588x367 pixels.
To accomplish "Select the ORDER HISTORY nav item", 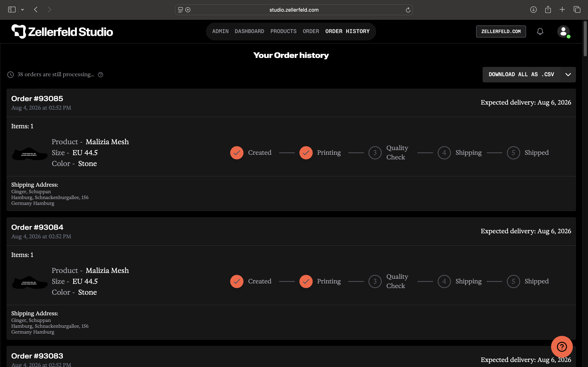I will [347, 31].
